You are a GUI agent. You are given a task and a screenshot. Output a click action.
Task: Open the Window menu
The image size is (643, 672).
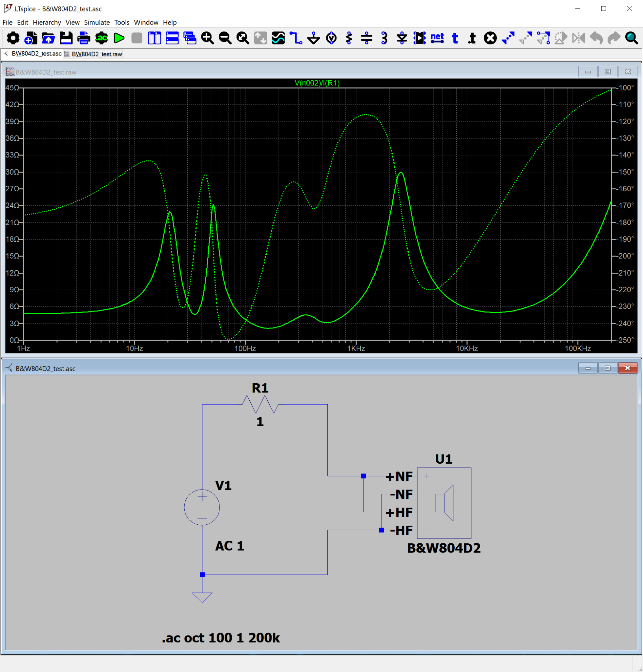[x=146, y=22]
